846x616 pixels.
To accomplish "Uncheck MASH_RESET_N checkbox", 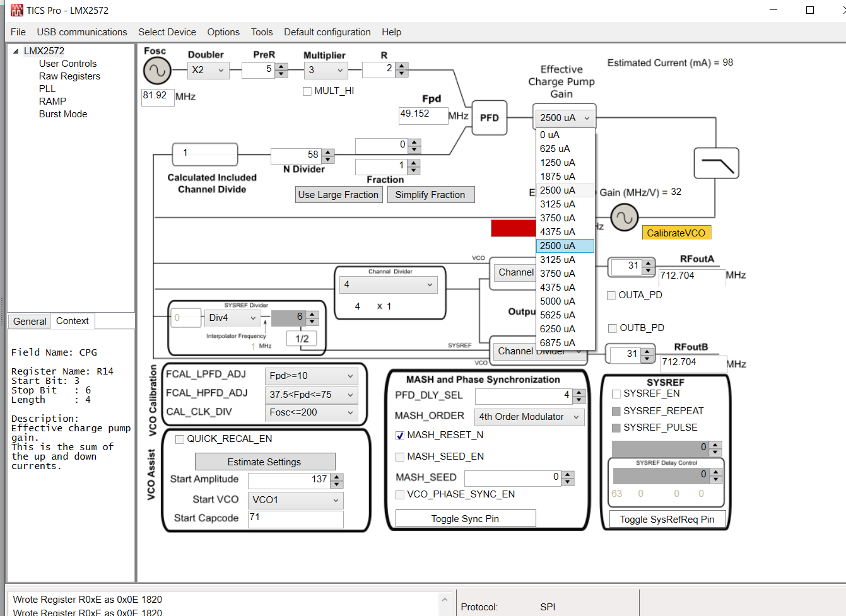I will pyautogui.click(x=400, y=436).
